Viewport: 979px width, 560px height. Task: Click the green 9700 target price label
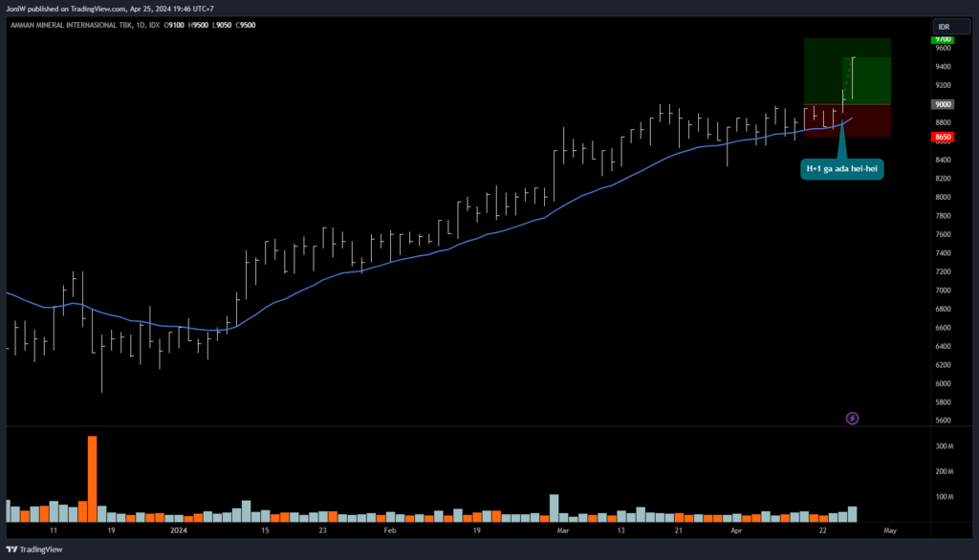coord(943,40)
